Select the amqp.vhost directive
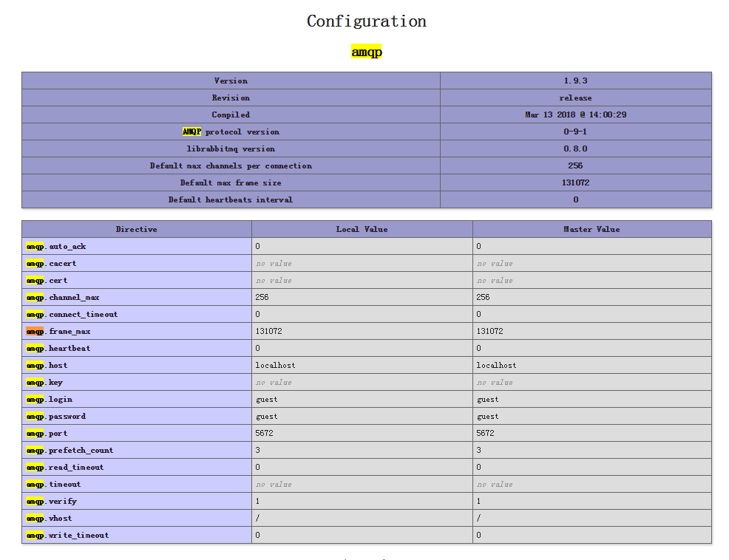The height and width of the screenshot is (560, 729). [x=49, y=519]
